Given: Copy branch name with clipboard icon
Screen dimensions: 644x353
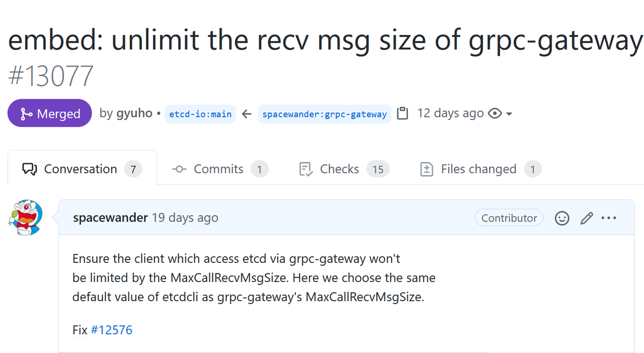Looking at the screenshot, I should point(403,114).
